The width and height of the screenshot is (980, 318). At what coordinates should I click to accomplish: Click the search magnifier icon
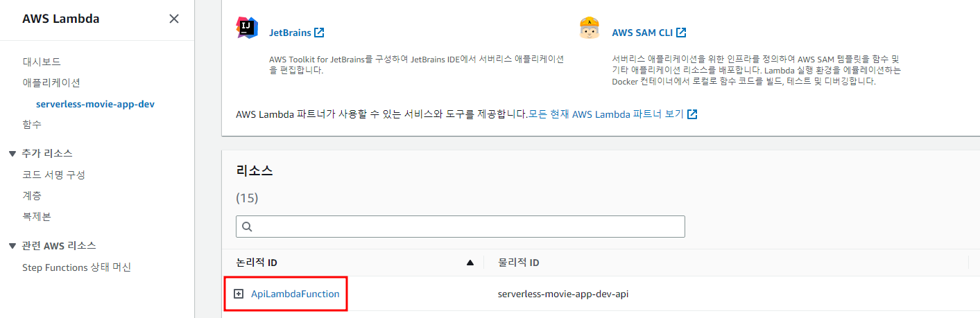[247, 227]
